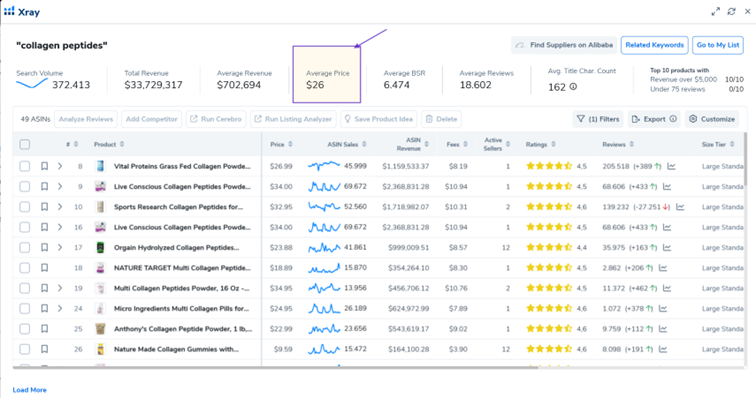Click the Search Volume trend sparkline
This screenshot has height=398, width=756.
[32, 84]
